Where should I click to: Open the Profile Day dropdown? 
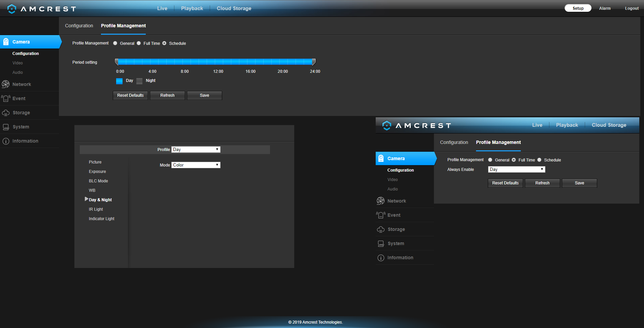point(196,150)
